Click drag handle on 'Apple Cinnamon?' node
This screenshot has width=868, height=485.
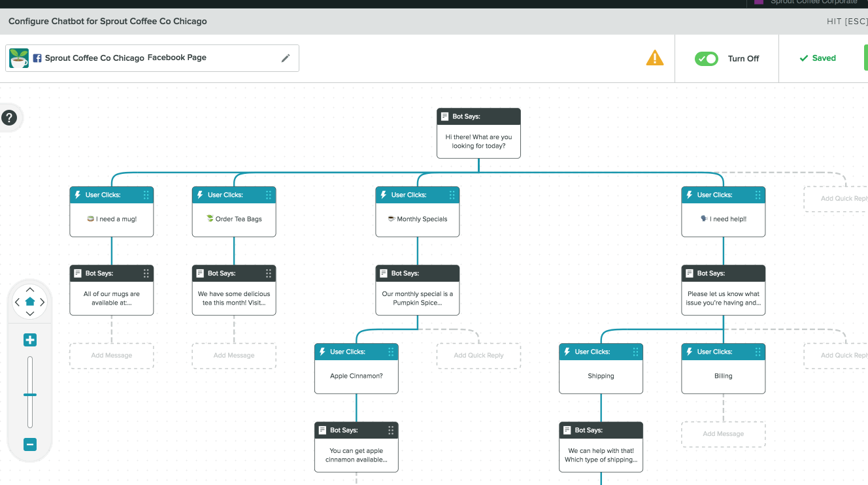point(391,352)
